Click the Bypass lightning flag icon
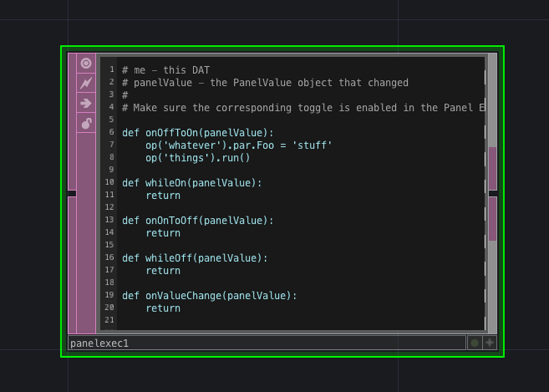This screenshot has width=549, height=392. pyautogui.click(x=86, y=84)
